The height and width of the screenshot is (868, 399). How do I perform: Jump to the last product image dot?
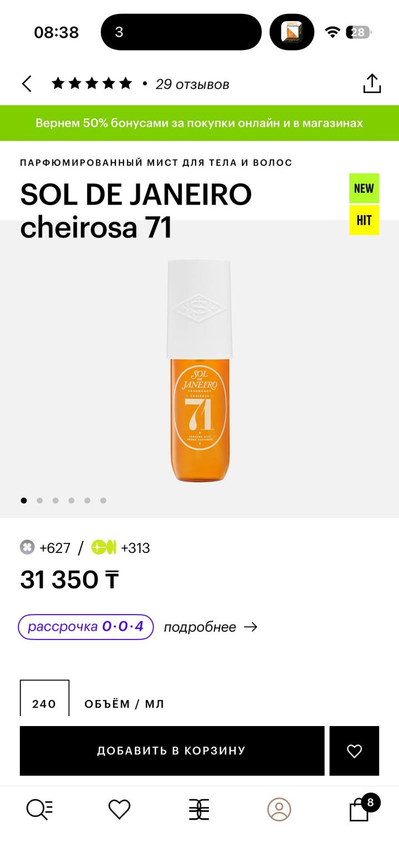pos(103,500)
